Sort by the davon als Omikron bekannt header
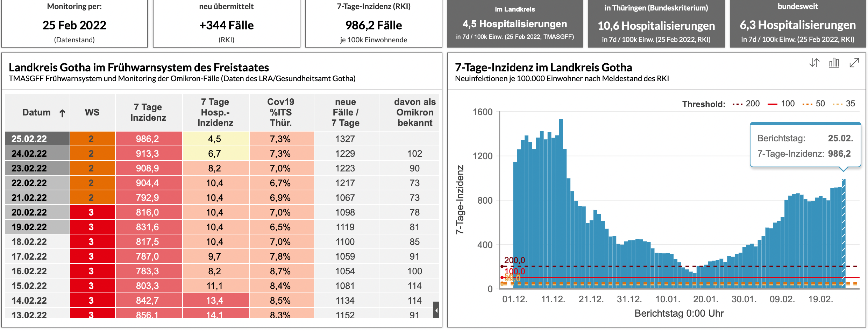868x331 pixels. pyautogui.click(x=409, y=112)
